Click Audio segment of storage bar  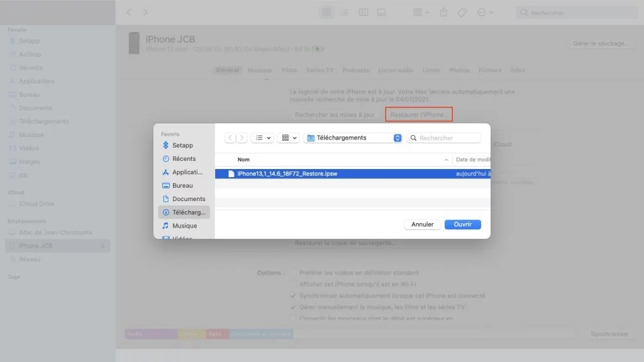click(x=151, y=334)
